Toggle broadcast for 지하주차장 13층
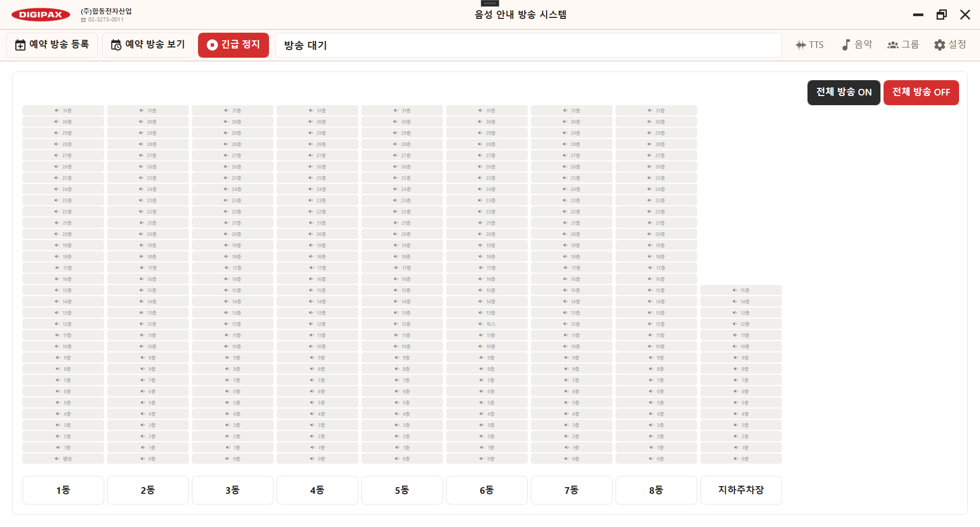Viewport: 980px width, 527px height. [x=741, y=313]
